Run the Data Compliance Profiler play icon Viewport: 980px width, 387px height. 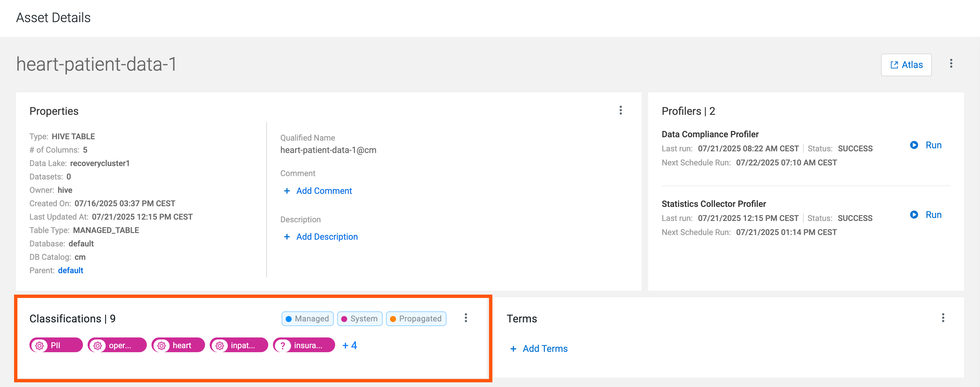(x=914, y=145)
